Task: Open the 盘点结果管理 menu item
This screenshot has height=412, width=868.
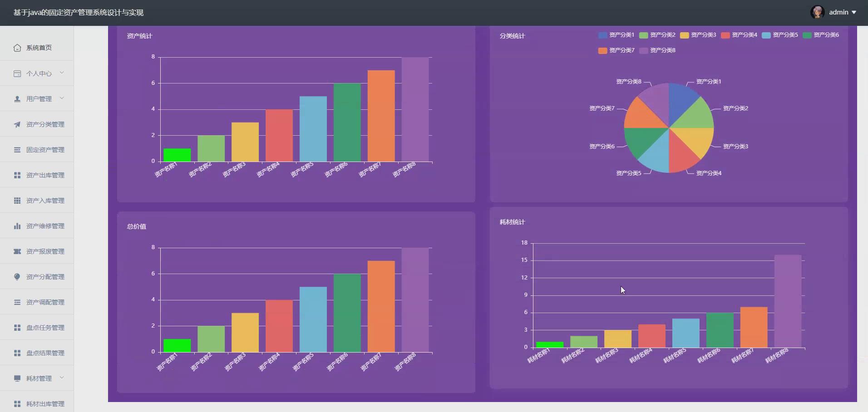Action: [37, 353]
